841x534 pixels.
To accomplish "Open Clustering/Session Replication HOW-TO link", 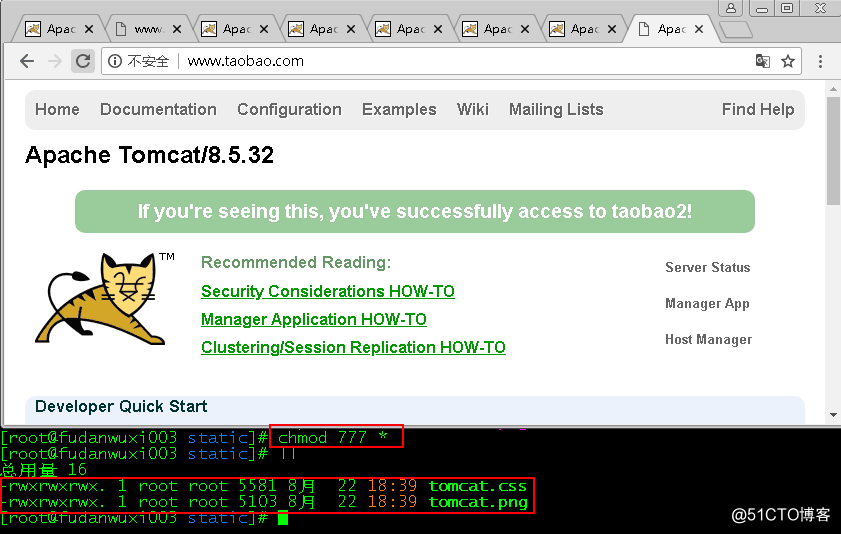I will (353, 347).
